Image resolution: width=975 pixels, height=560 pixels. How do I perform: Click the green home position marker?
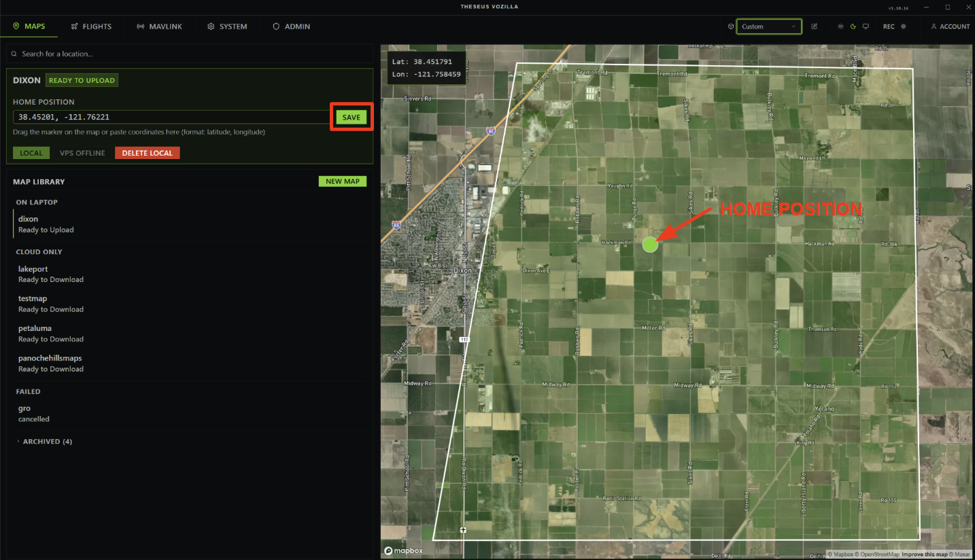(650, 245)
